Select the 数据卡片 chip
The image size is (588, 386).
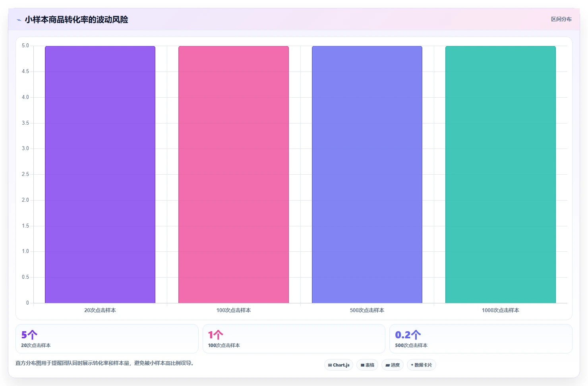pos(421,365)
